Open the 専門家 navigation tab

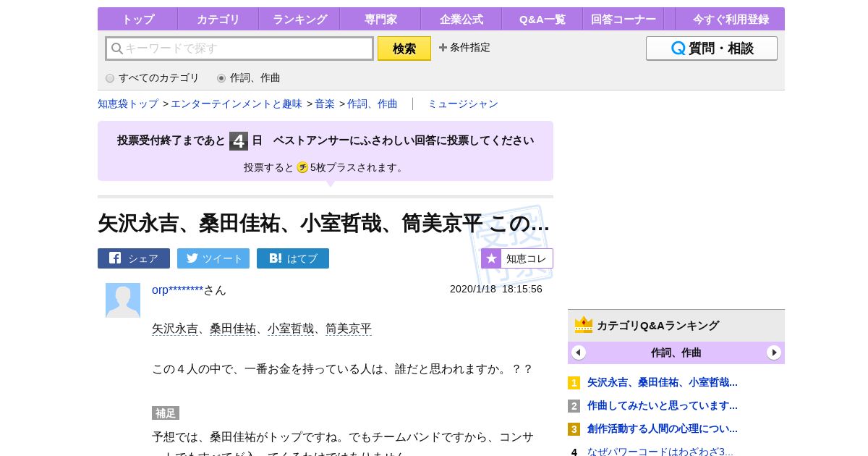(380, 19)
